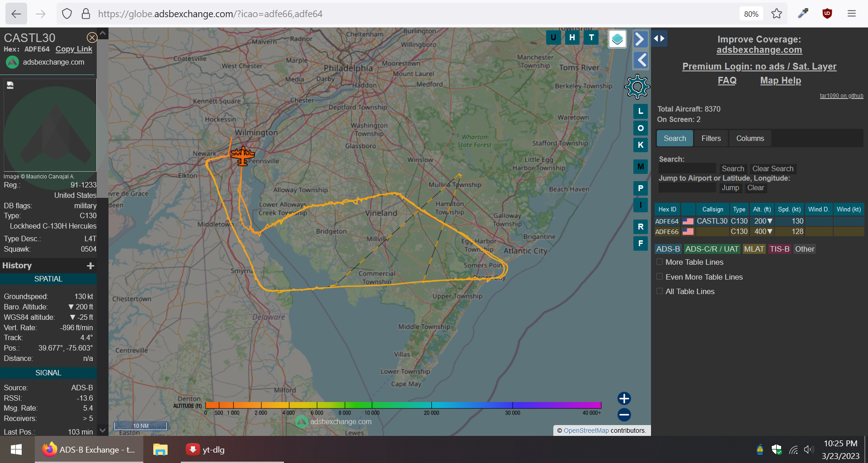Click the Search button beside search field
Screen dimensions: 868x463
733,168
